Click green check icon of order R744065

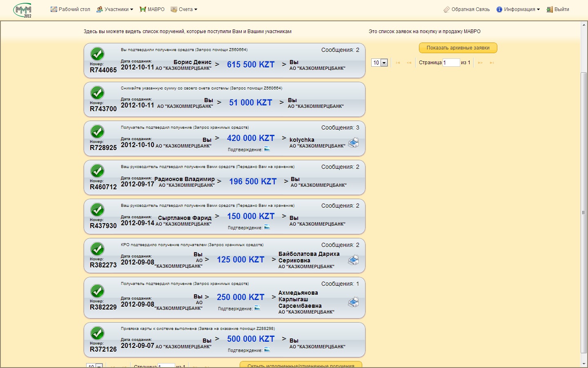click(97, 54)
